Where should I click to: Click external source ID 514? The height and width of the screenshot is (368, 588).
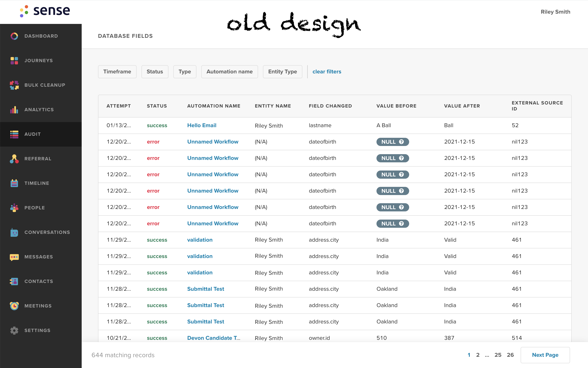tap(517, 338)
